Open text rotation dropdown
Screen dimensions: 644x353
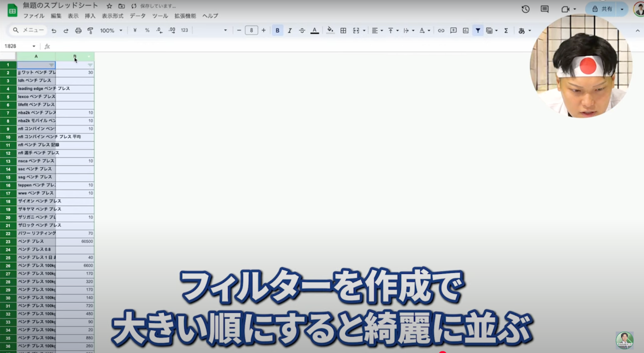pos(425,31)
